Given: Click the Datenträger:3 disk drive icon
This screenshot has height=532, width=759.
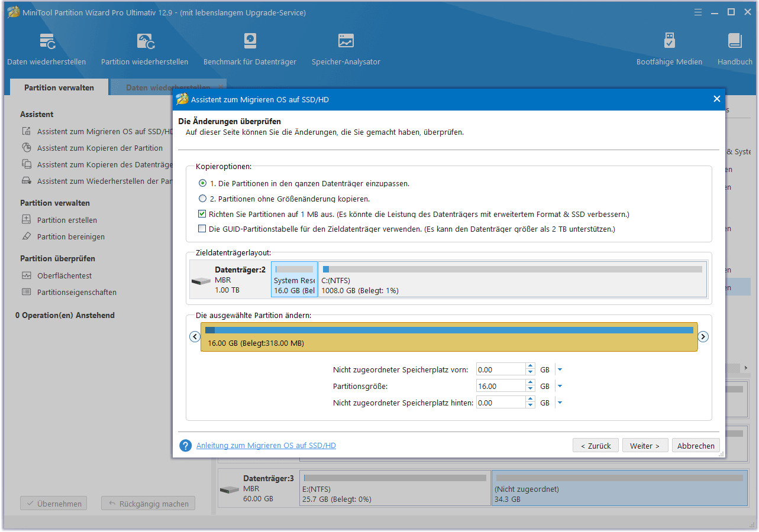Looking at the screenshot, I should point(229,490).
